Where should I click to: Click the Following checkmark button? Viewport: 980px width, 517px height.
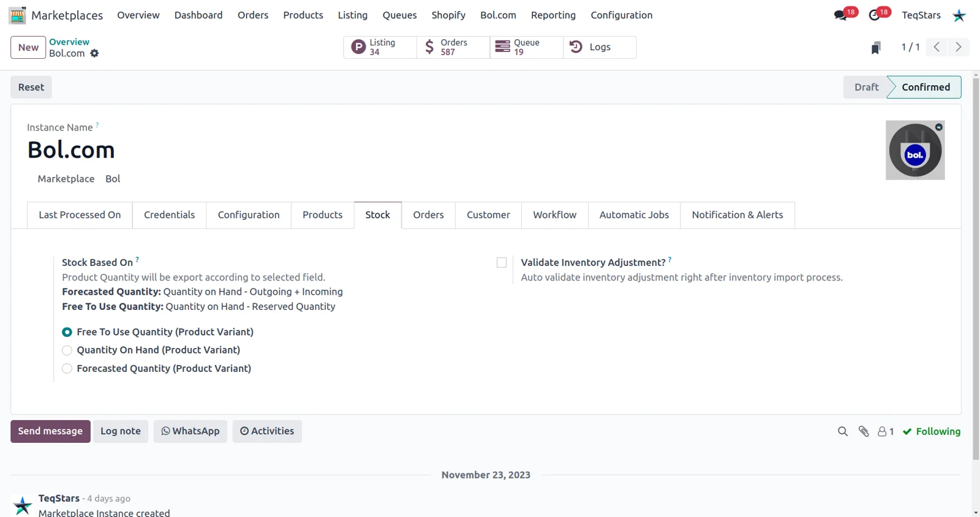pos(932,432)
